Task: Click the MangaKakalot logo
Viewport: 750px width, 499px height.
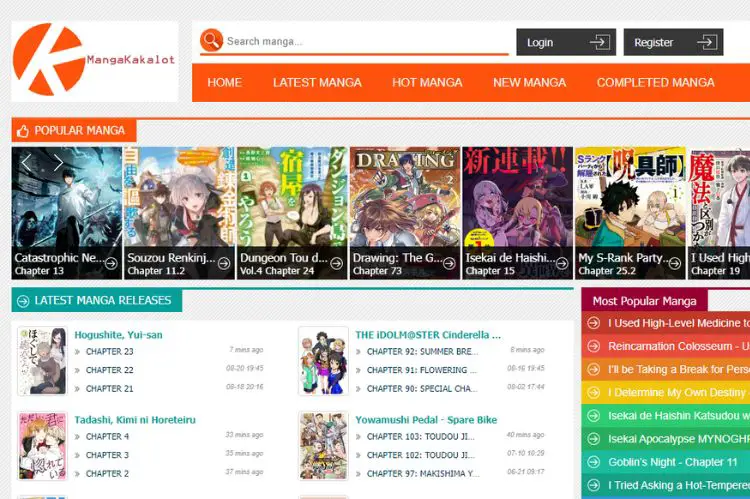Action: tap(94, 60)
